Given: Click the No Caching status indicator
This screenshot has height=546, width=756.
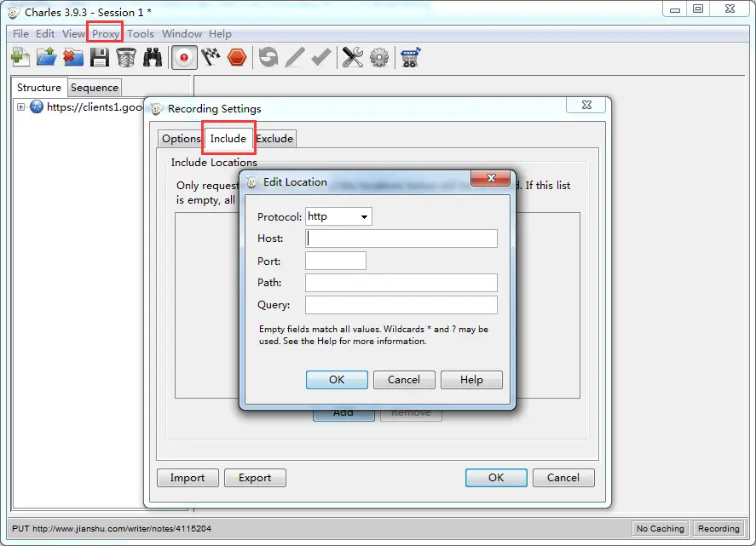Looking at the screenshot, I should [x=660, y=528].
